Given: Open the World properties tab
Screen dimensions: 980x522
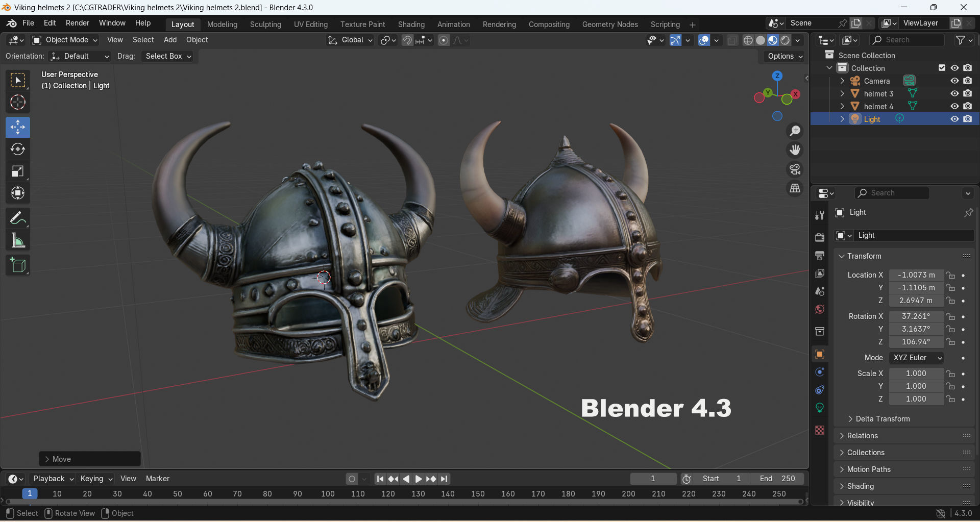Looking at the screenshot, I should tap(820, 309).
